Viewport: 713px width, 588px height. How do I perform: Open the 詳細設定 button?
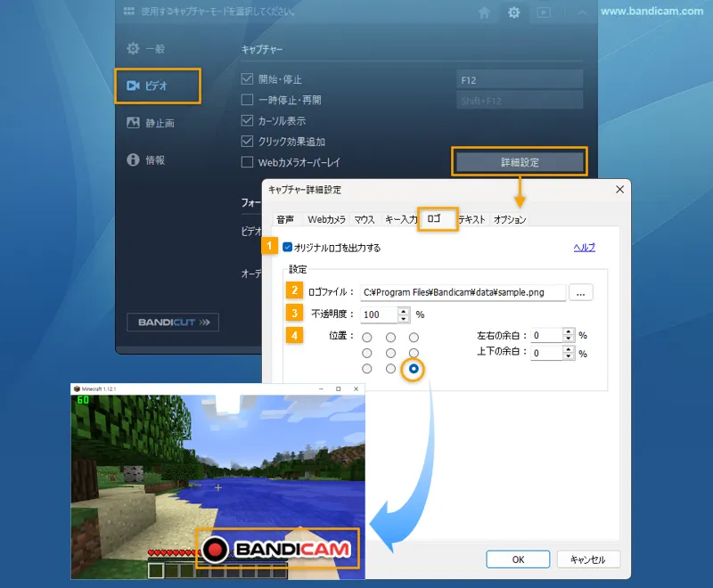pyautogui.click(x=520, y=162)
